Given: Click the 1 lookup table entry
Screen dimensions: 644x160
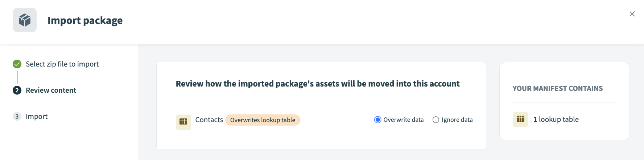Looking at the screenshot, I should [556, 119].
